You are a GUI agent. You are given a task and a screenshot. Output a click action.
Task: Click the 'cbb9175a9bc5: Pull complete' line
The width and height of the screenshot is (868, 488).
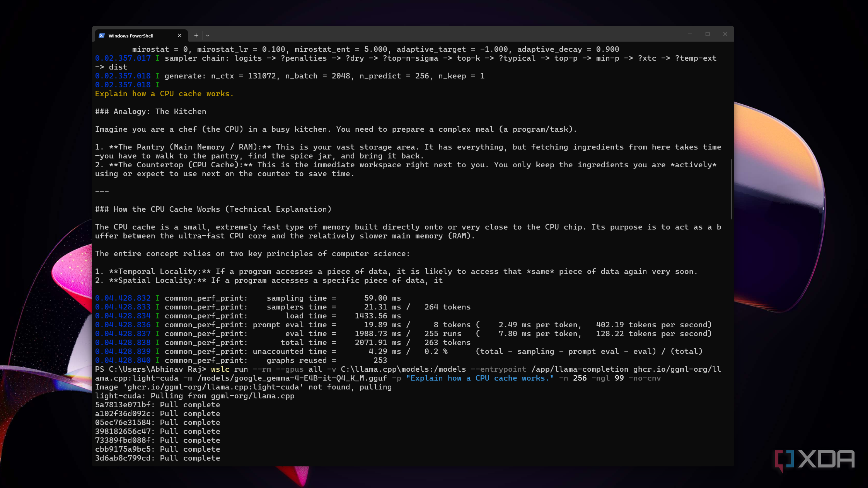(x=158, y=449)
